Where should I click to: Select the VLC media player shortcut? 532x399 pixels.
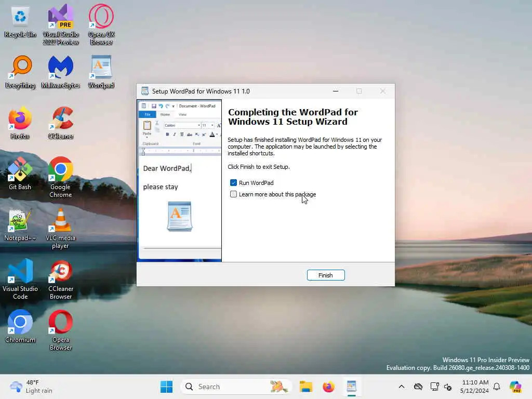click(x=61, y=229)
